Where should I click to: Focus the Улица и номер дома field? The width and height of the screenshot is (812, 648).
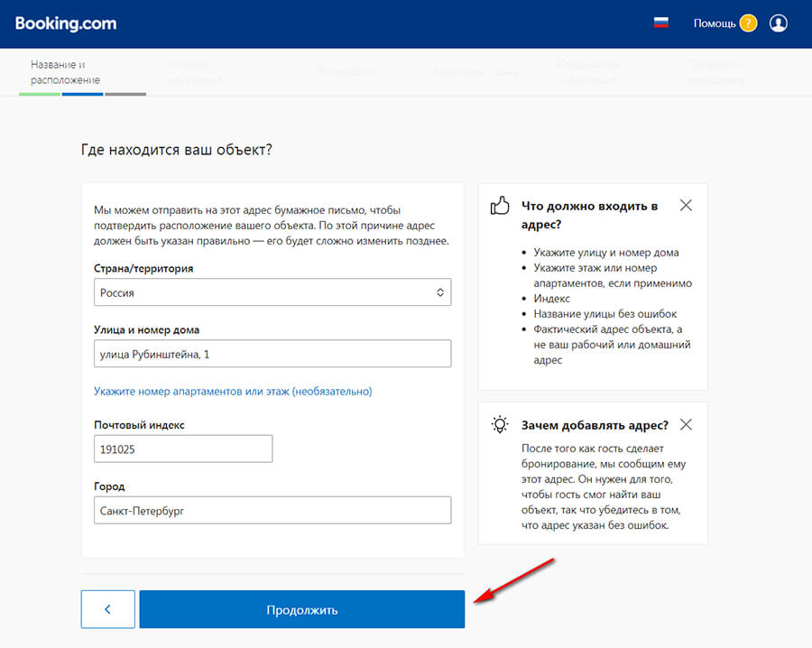pyautogui.click(x=272, y=354)
